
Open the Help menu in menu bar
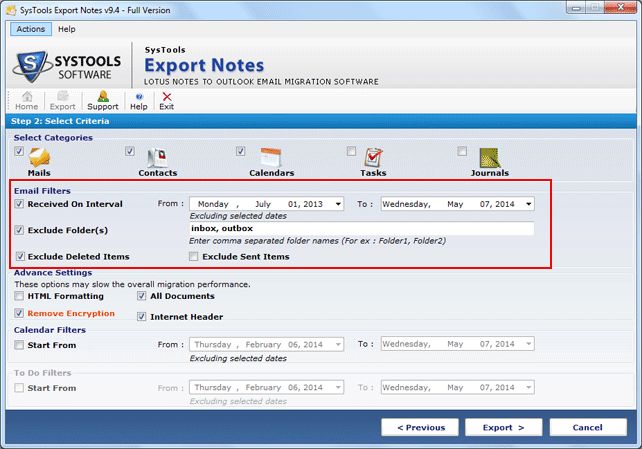coord(66,29)
